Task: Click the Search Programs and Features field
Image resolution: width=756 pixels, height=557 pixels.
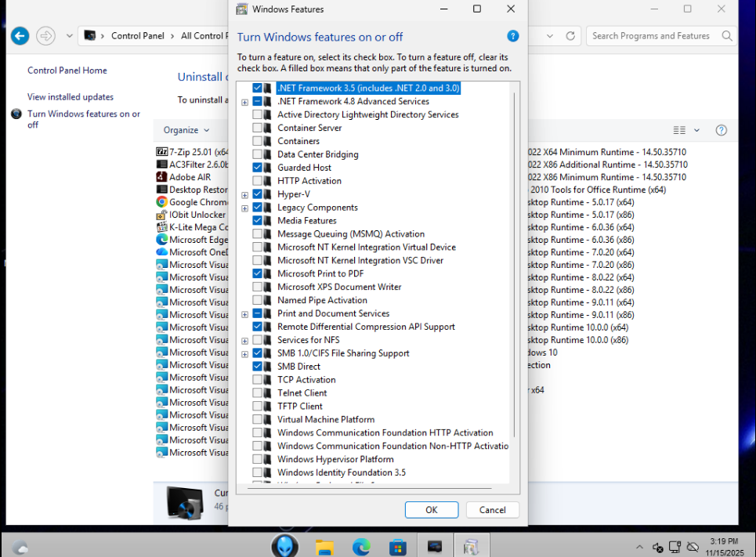Action: (x=654, y=36)
